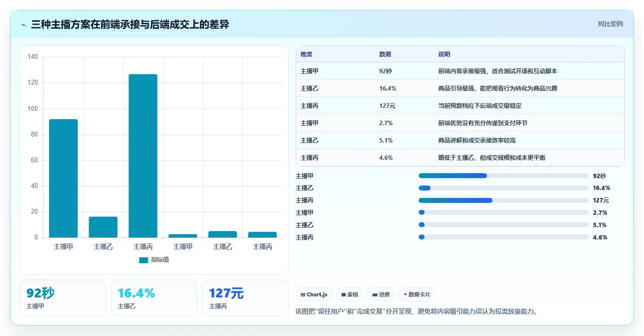644x336 pixels.
Task: Click the 主播甲 cell in the 92秒 table row
Action: 309,71
